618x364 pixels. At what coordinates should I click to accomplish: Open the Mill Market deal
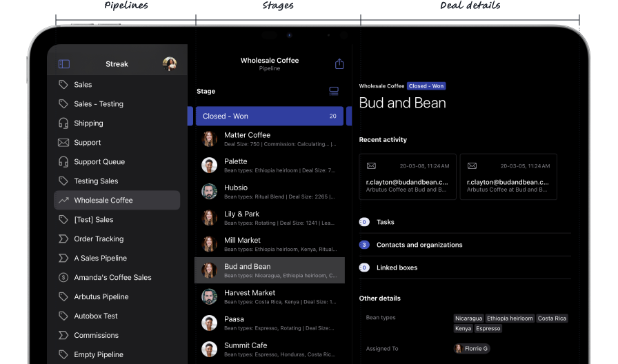point(270,244)
